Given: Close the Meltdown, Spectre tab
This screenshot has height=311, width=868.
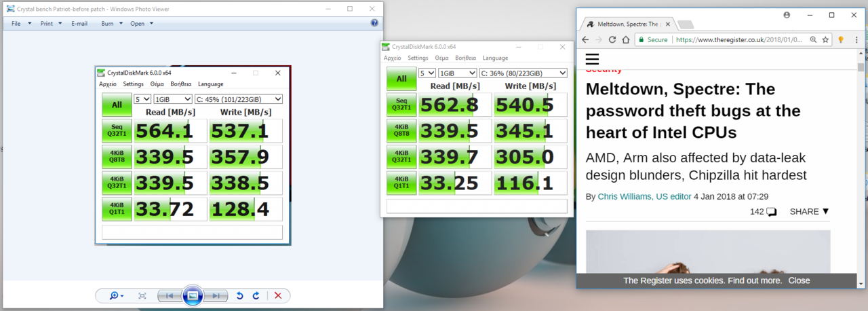Looking at the screenshot, I should [668, 24].
